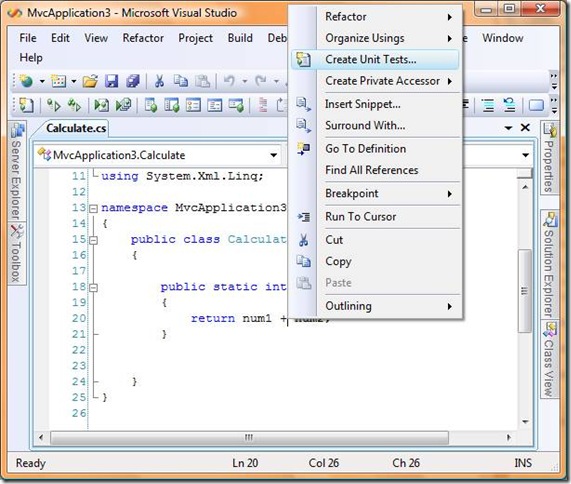Click the blank rectangle window icon on the toolbar
This screenshot has width=571, height=484.
(x=536, y=106)
